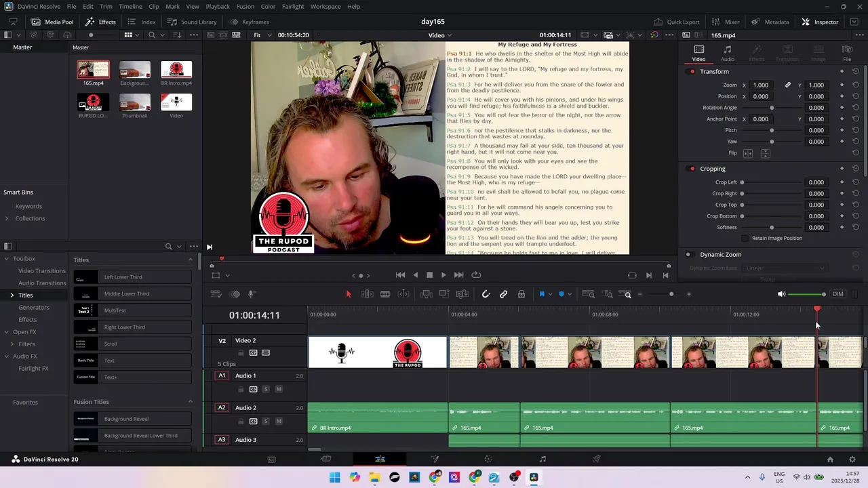Open the Timeline menu

(130, 6)
